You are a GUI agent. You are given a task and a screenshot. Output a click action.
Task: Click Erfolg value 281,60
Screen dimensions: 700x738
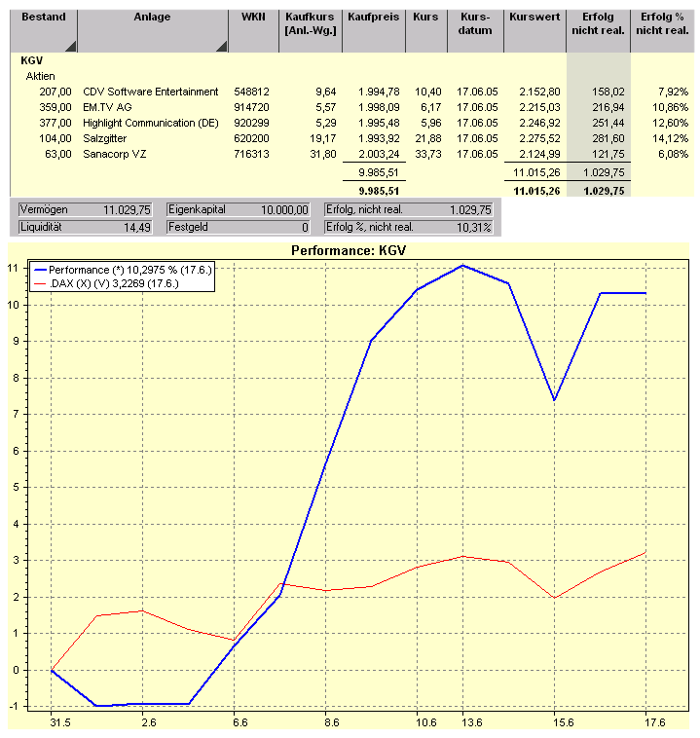[x=608, y=138]
